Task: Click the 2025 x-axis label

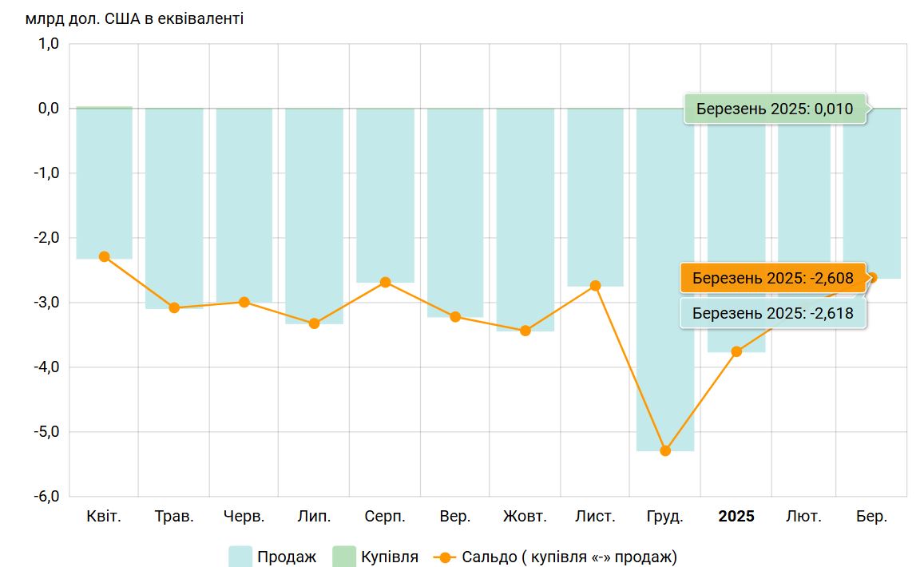Action: click(x=736, y=517)
